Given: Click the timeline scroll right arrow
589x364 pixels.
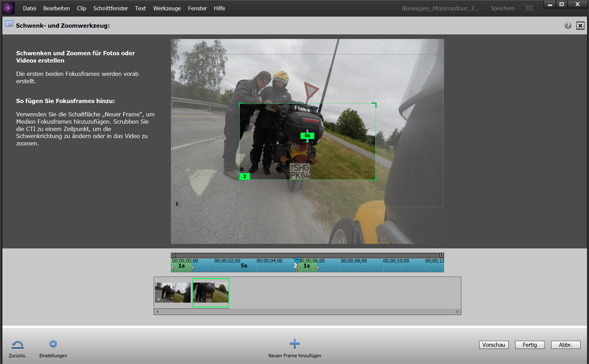Looking at the screenshot, I should click(441, 255).
